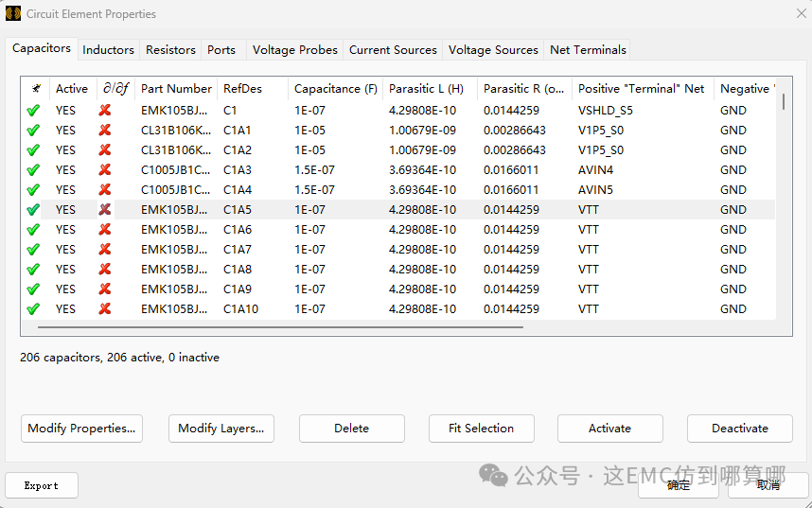Go to the Voltage Probes tab

point(294,50)
